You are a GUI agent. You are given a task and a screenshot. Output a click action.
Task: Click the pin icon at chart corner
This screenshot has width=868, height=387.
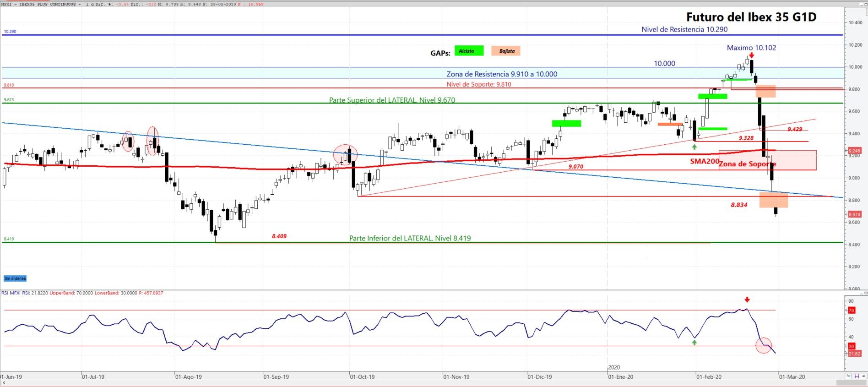tap(864, 376)
